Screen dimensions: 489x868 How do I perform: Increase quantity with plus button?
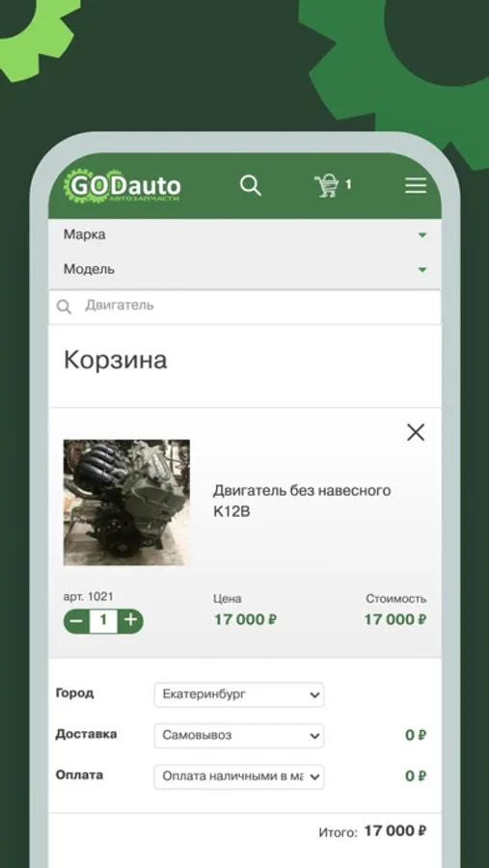pos(131,621)
